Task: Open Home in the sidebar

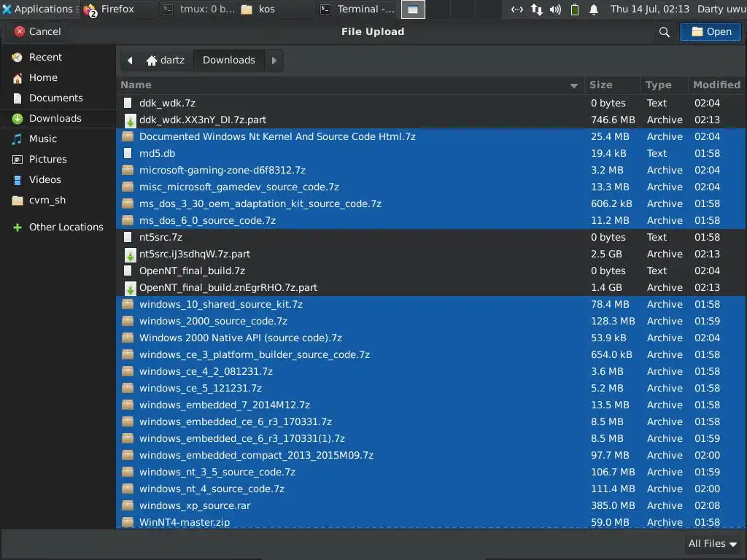Action: (x=58, y=77)
